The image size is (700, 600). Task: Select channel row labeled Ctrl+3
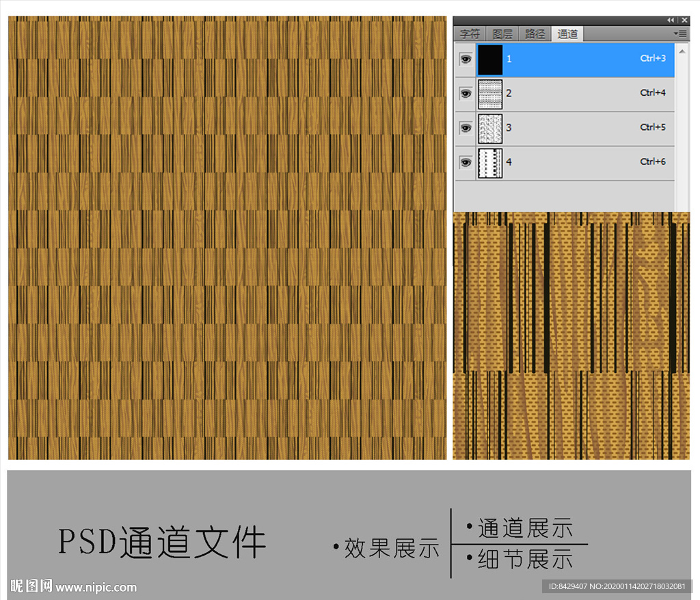tap(564, 60)
